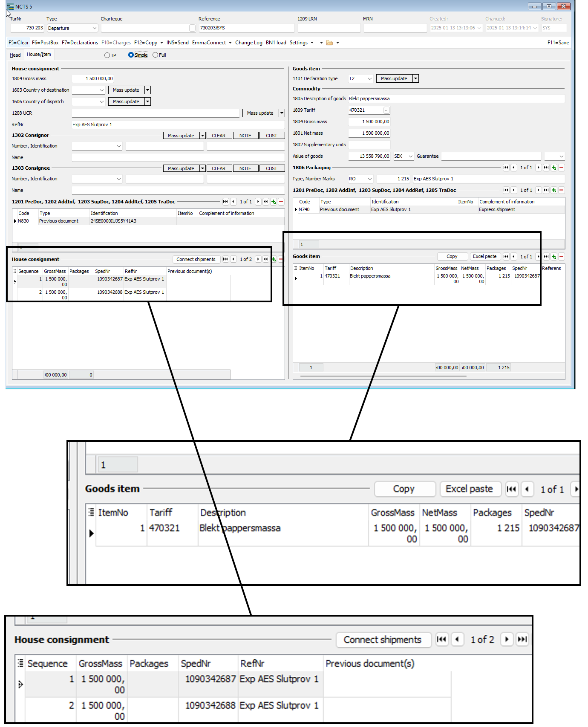The width and height of the screenshot is (588, 727).
Task: Switch to the Head tab
Action: 15,55
